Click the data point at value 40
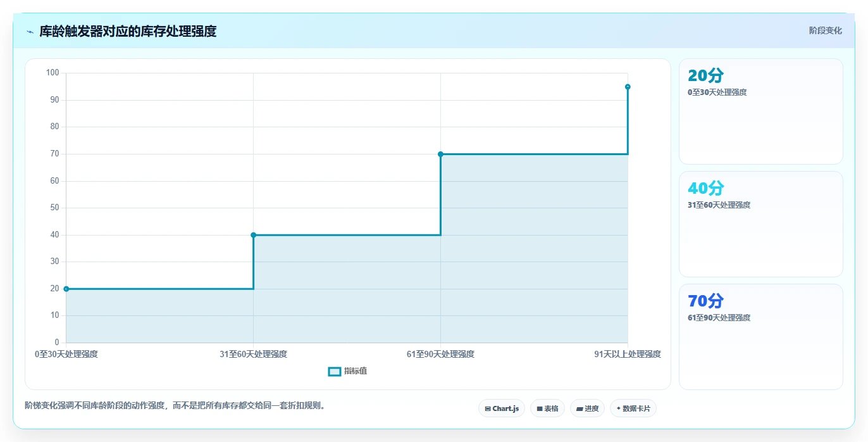The height and width of the screenshot is (442, 868). coord(253,235)
